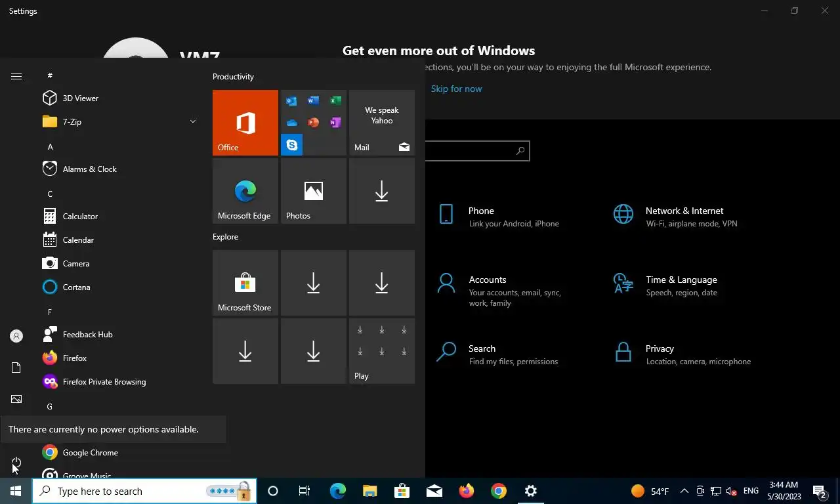This screenshot has width=840, height=504.
Task: Open the Microsoft Edge tile
Action: pyautogui.click(x=245, y=191)
